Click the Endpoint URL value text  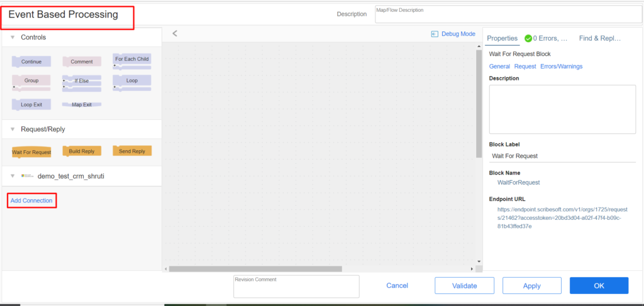562,217
